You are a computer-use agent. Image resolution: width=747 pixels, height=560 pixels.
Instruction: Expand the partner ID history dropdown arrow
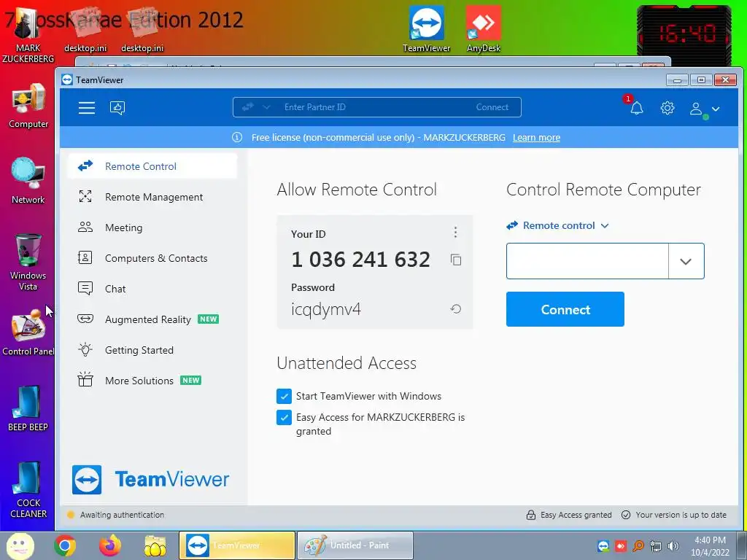pyautogui.click(x=686, y=261)
